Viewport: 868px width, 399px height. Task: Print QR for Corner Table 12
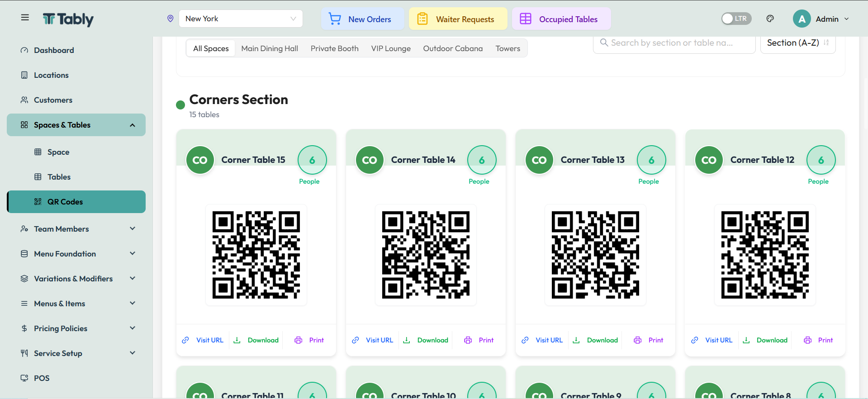(818, 340)
